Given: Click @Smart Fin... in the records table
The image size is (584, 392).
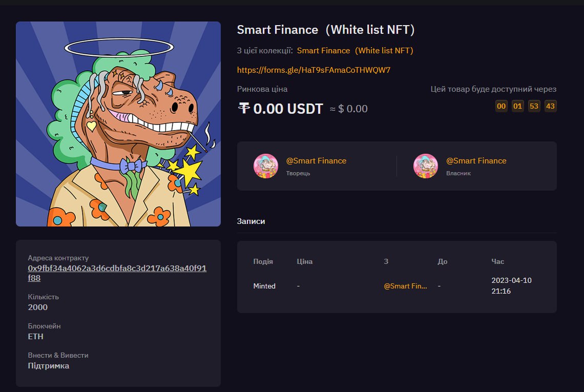Looking at the screenshot, I should pyautogui.click(x=405, y=286).
